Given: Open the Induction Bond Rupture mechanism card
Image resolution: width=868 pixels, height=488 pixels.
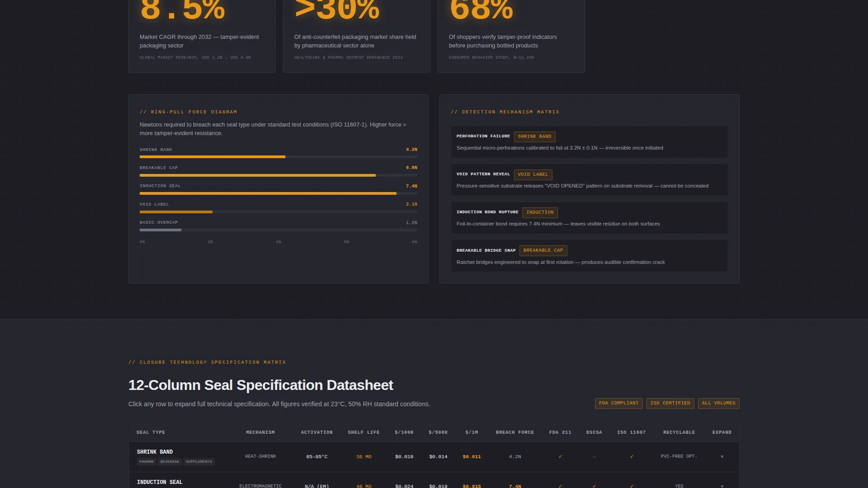Looking at the screenshot, I should pos(589,218).
